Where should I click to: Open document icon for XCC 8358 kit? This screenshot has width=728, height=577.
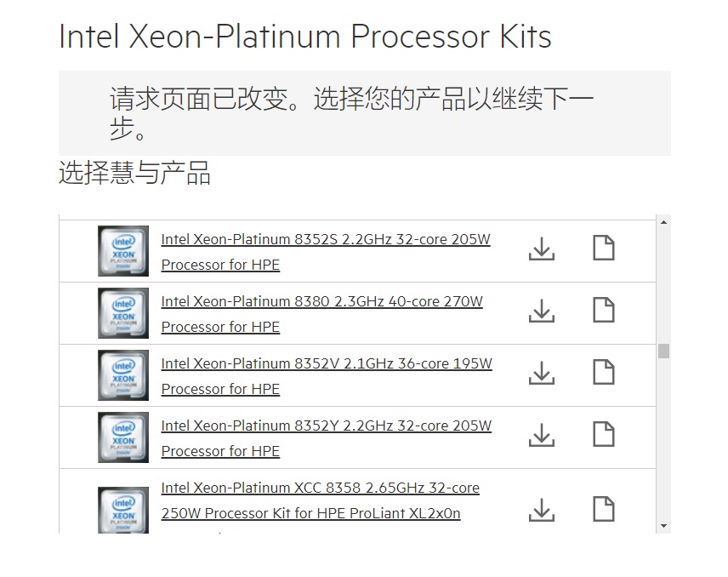click(x=603, y=509)
